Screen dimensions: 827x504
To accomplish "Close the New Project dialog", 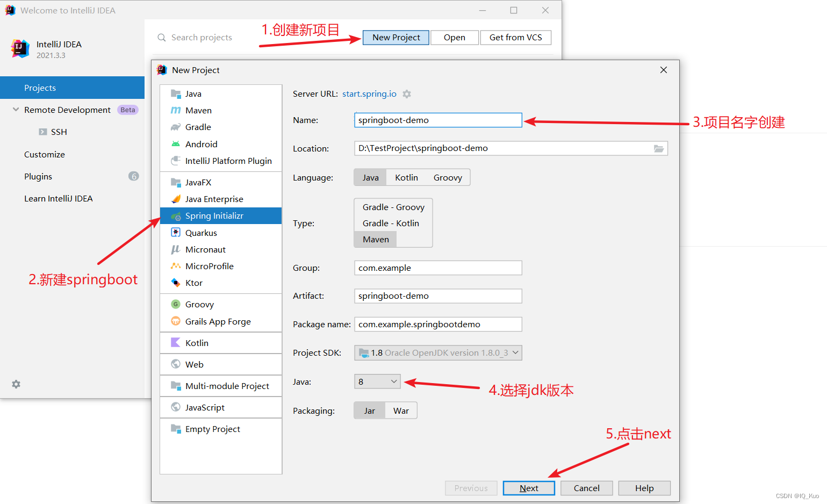I will [x=664, y=70].
